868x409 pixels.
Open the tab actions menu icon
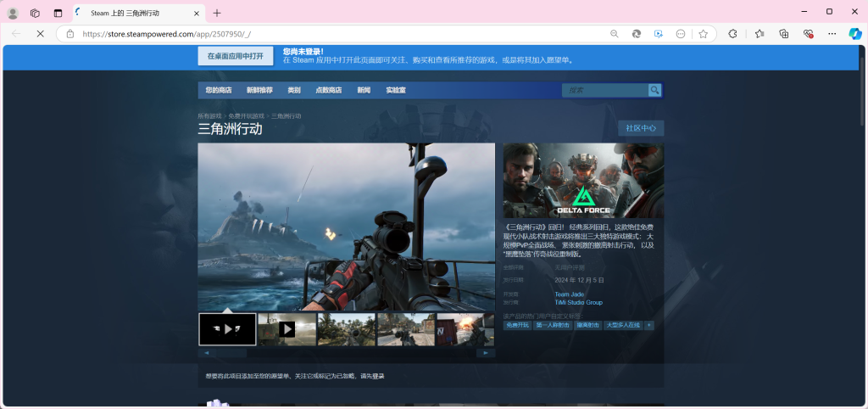click(58, 14)
